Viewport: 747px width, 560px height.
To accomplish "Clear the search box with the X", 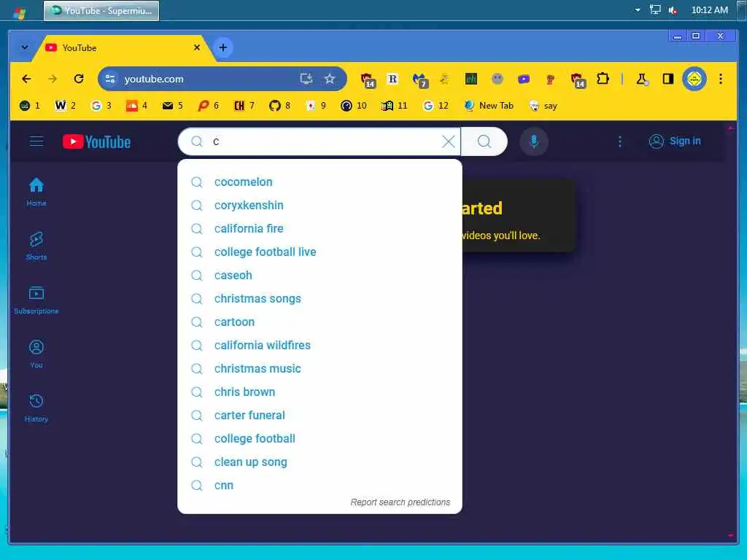I will point(449,141).
